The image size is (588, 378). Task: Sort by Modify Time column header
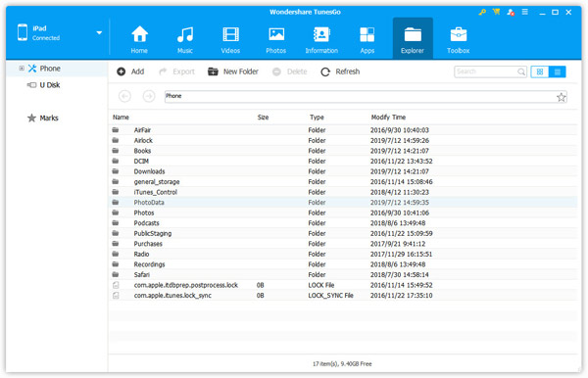(388, 118)
